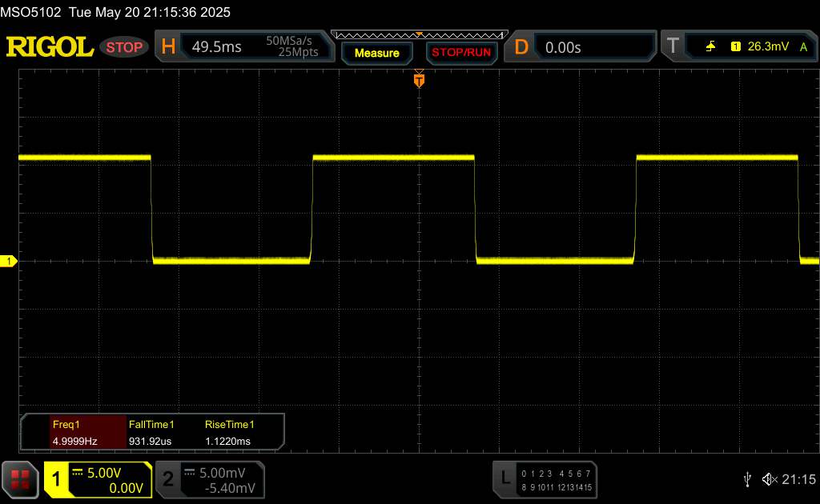
Task: Select the FallTime1 measurement label
Action: (151, 425)
